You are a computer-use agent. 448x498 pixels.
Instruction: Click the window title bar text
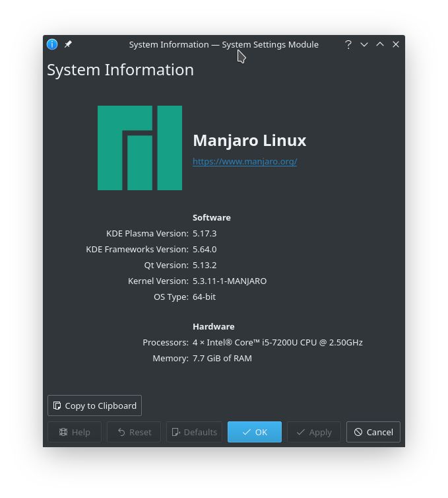pyautogui.click(x=224, y=44)
